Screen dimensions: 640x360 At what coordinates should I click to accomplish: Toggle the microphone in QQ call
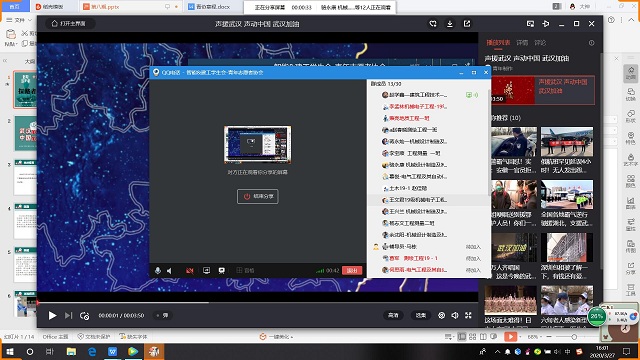(158, 271)
